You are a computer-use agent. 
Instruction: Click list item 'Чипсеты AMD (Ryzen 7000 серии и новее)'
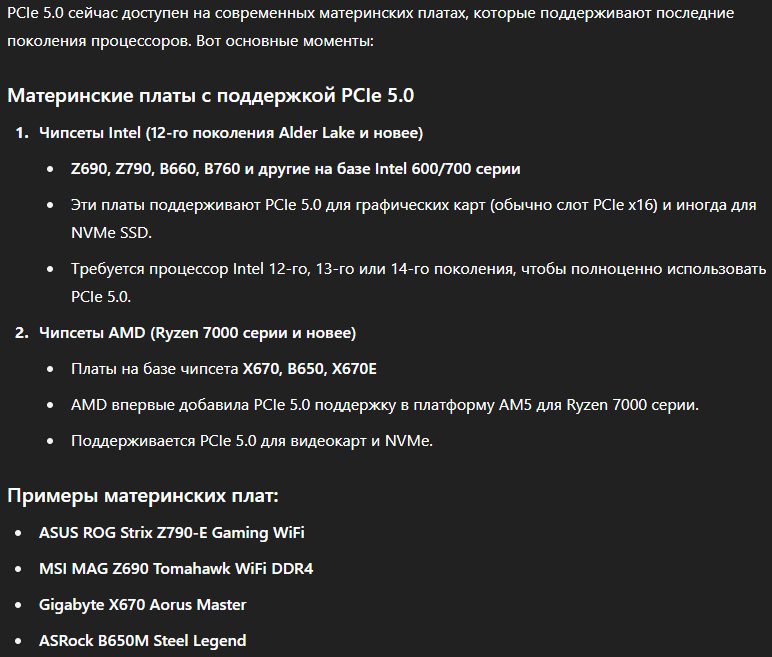tap(197, 333)
